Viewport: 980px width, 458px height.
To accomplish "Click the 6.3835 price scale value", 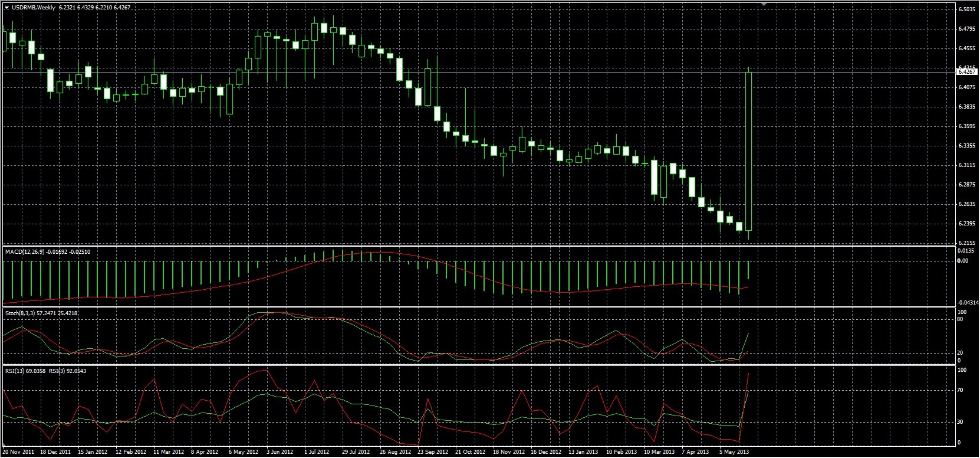I will point(966,107).
